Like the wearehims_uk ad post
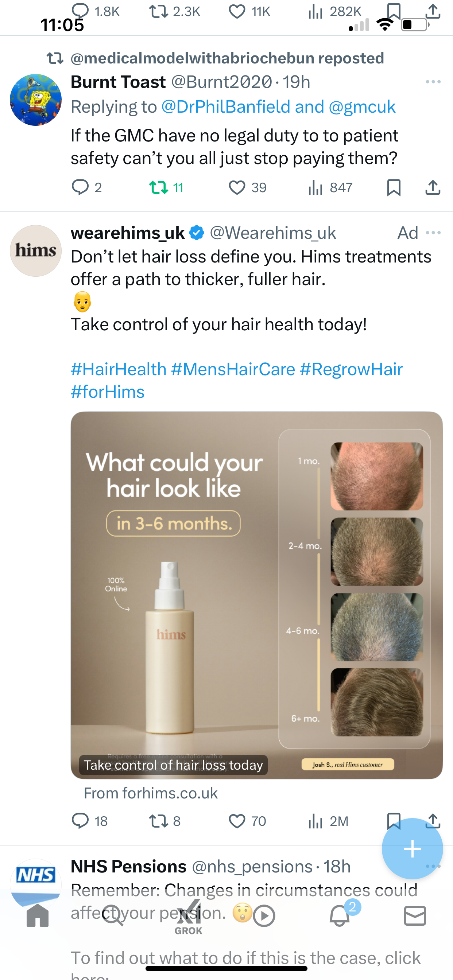The image size is (453, 980). point(237,821)
